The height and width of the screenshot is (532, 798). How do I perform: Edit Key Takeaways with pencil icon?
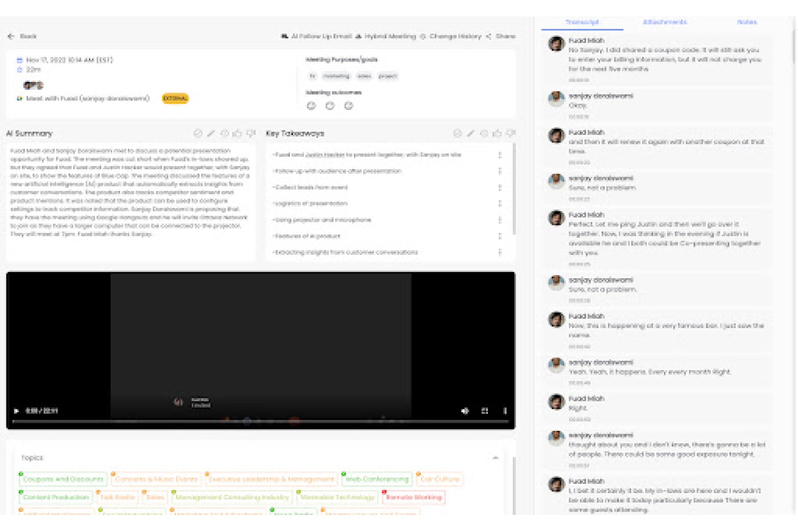pos(471,133)
